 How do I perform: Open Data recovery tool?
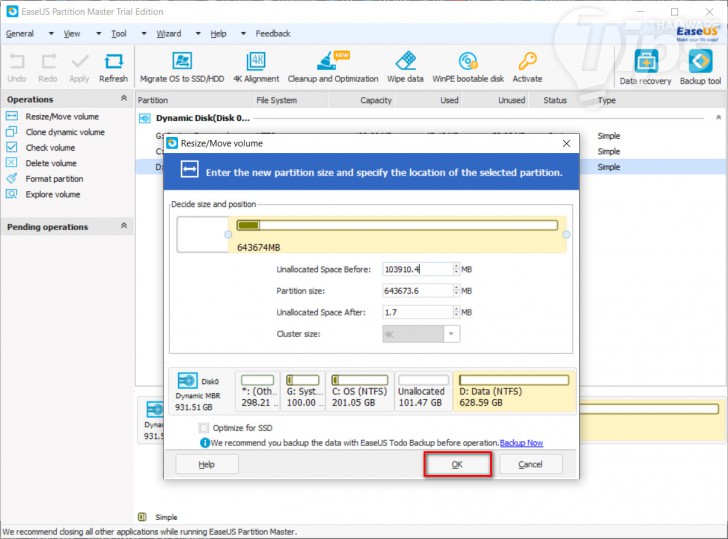point(645,68)
